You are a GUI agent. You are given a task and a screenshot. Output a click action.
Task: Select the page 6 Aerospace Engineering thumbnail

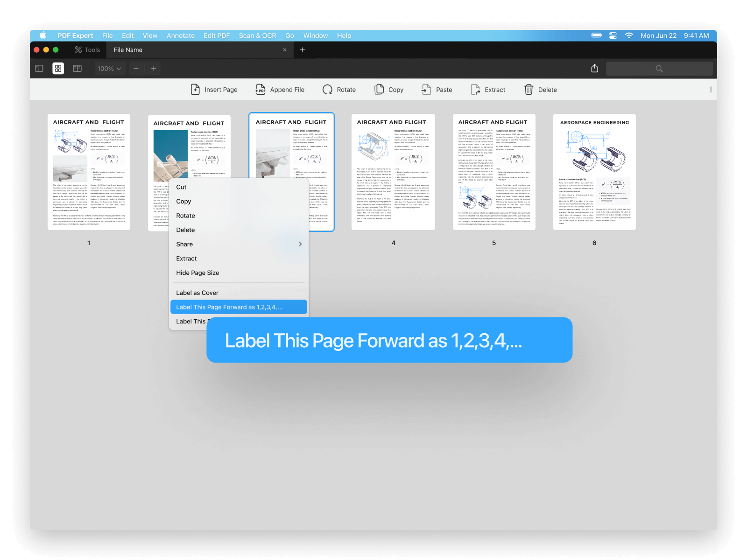pyautogui.click(x=594, y=172)
